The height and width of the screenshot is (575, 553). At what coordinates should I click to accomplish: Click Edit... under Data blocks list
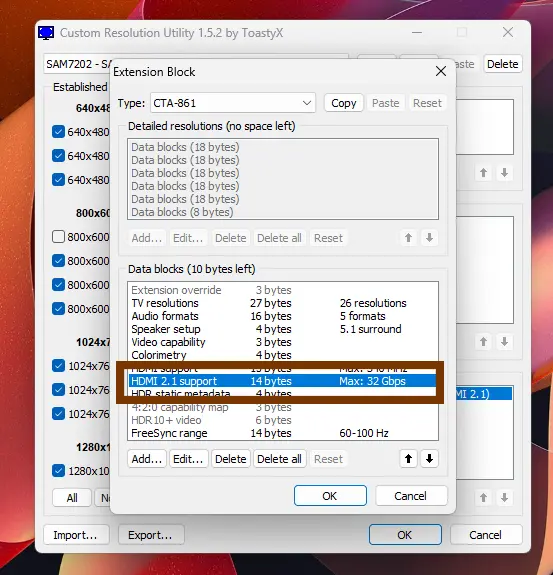[x=188, y=459]
